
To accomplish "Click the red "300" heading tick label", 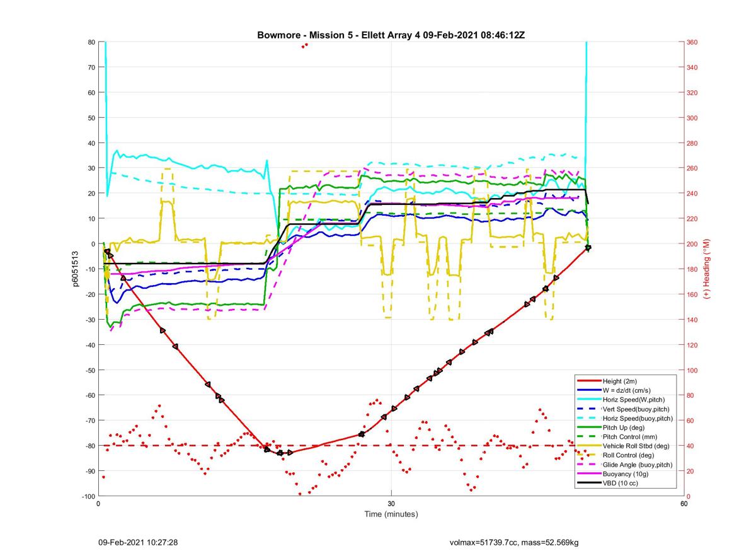I will (x=693, y=118).
